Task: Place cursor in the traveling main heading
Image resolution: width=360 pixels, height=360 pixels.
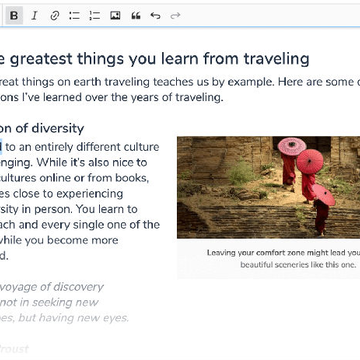Action: point(155,59)
